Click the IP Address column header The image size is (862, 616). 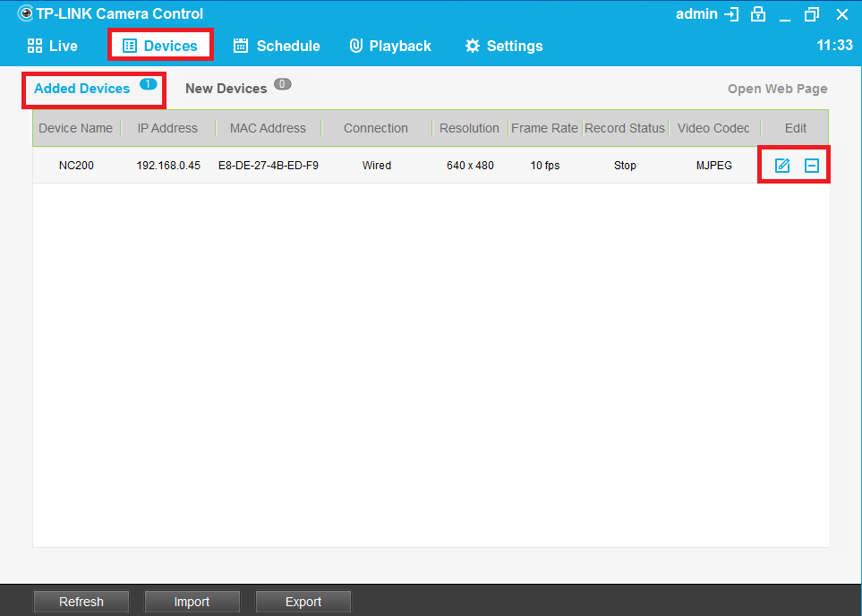(167, 128)
